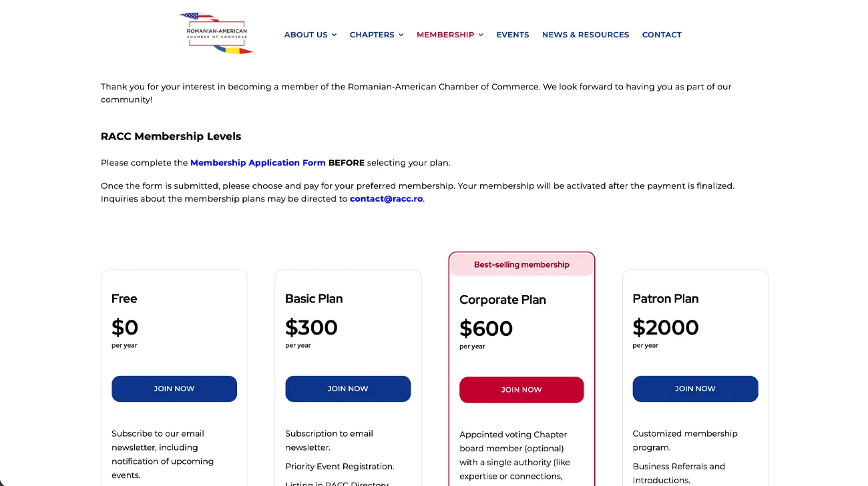
Task: Join now under the Free plan
Action: tap(174, 389)
